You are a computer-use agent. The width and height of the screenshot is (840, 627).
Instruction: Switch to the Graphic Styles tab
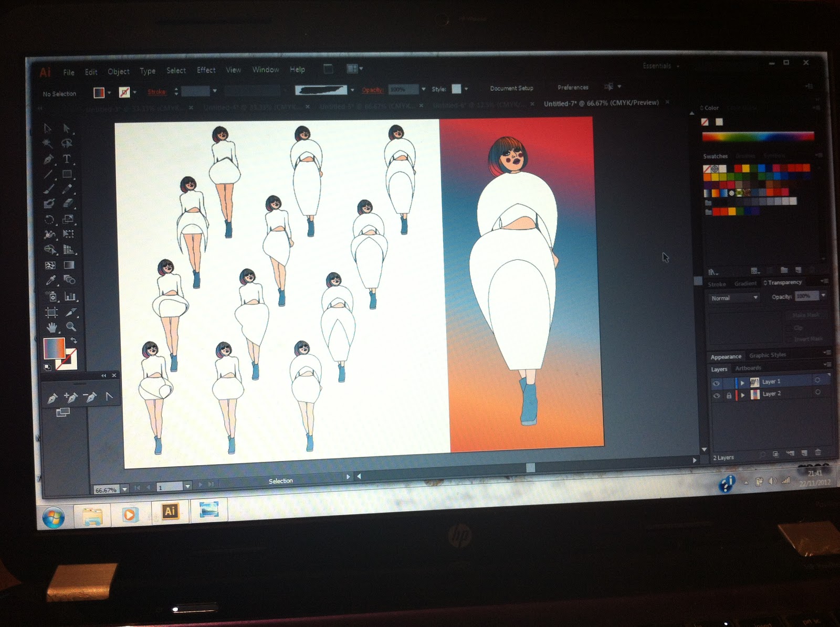coord(768,355)
